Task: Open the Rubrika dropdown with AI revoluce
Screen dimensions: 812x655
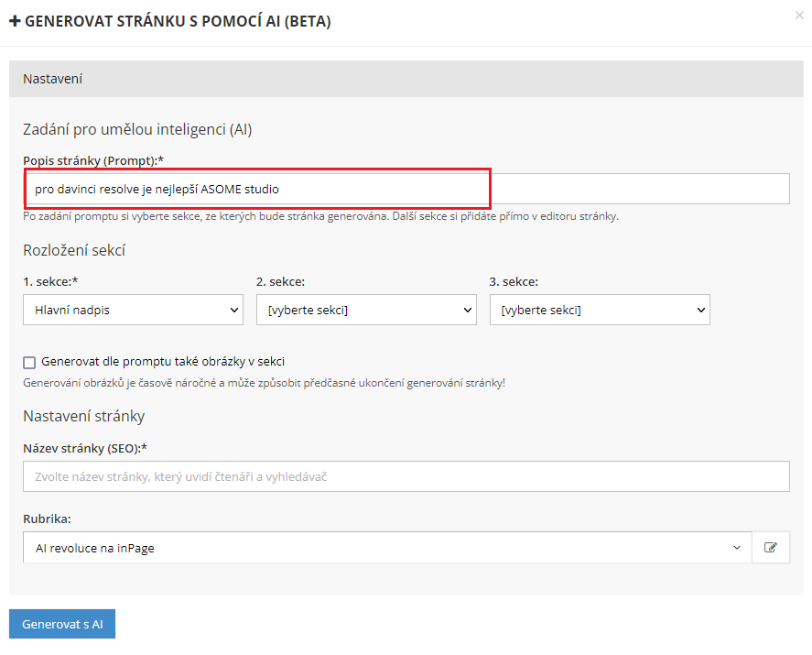Action: point(386,548)
